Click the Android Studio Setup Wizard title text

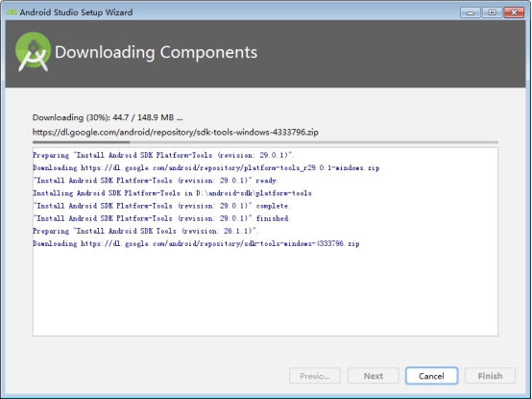(76, 12)
